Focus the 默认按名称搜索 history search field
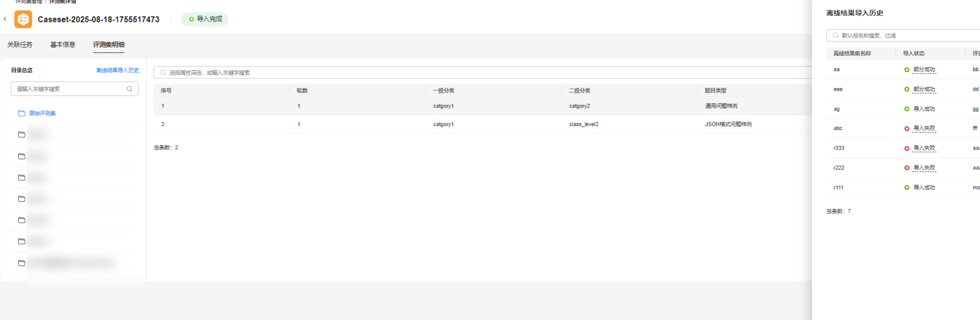This screenshot has height=320, width=980. point(903,36)
